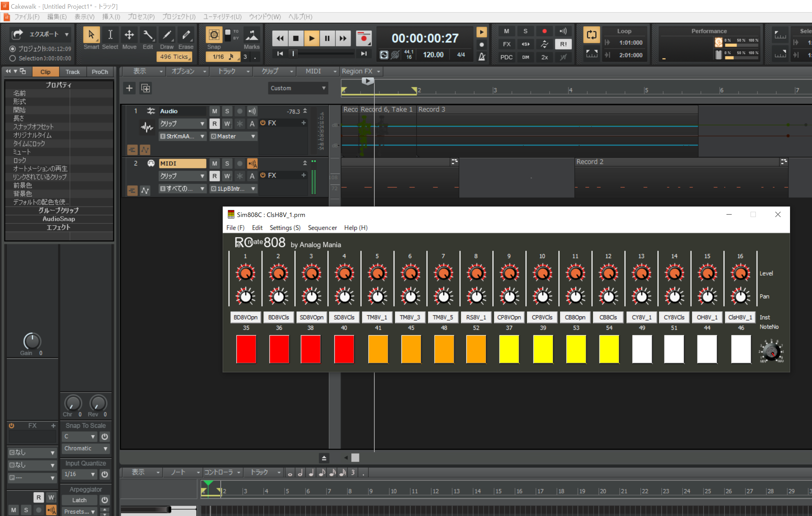Click the PDC override button
This screenshot has height=516, width=812.
tap(507, 57)
